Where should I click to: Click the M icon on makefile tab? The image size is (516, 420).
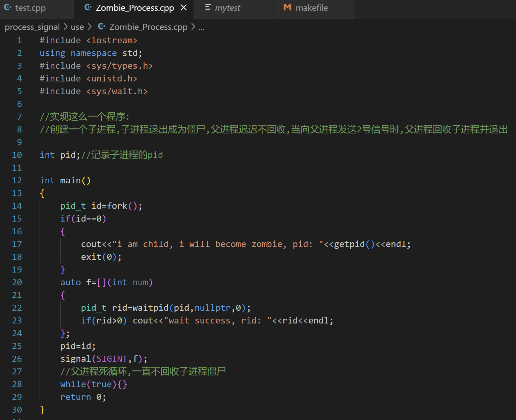pyautogui.click(x=288, y=7)
